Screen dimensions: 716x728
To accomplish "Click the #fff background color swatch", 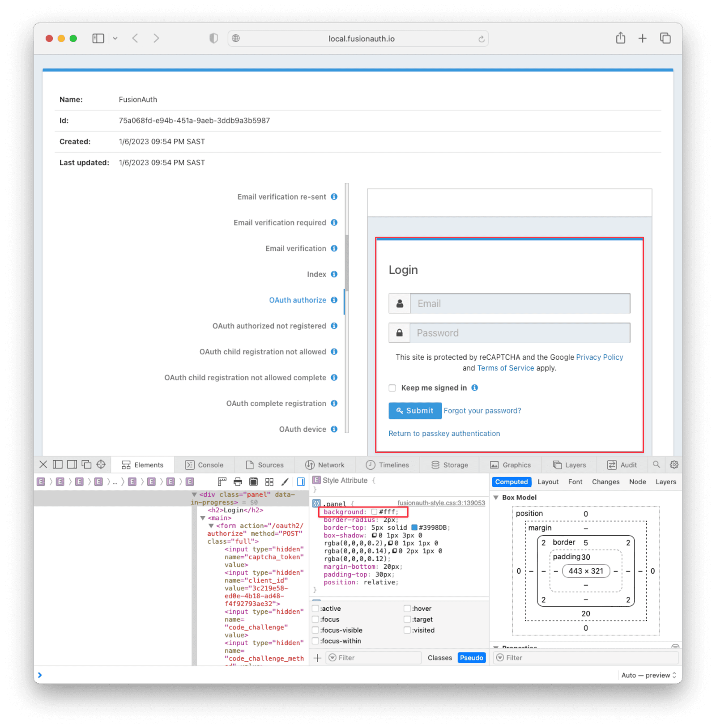I will point(374,512).
